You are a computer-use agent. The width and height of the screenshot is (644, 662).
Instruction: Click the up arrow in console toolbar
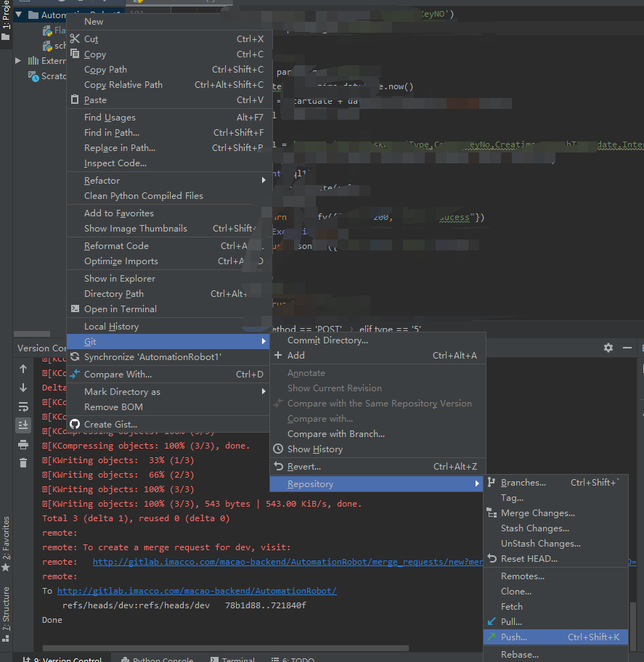[x=23, y=369]
